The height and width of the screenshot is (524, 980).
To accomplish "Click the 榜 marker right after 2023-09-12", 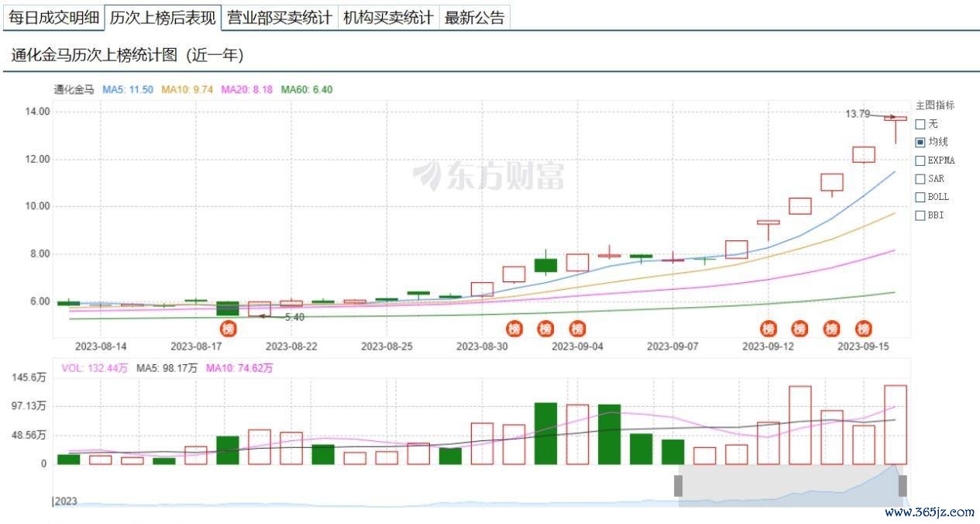I will click(x=800, y=329).
